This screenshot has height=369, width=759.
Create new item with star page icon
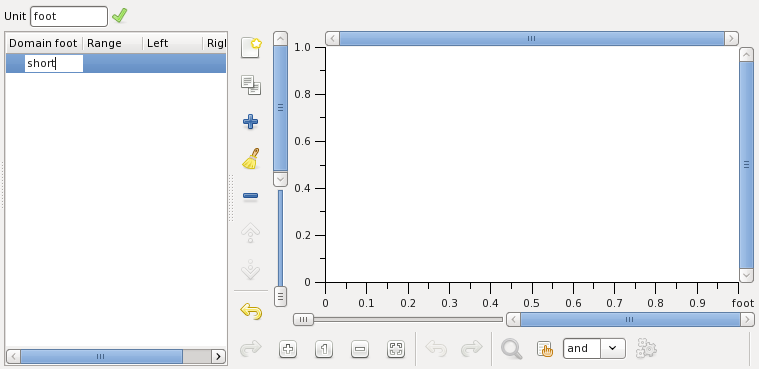(251, 48)
